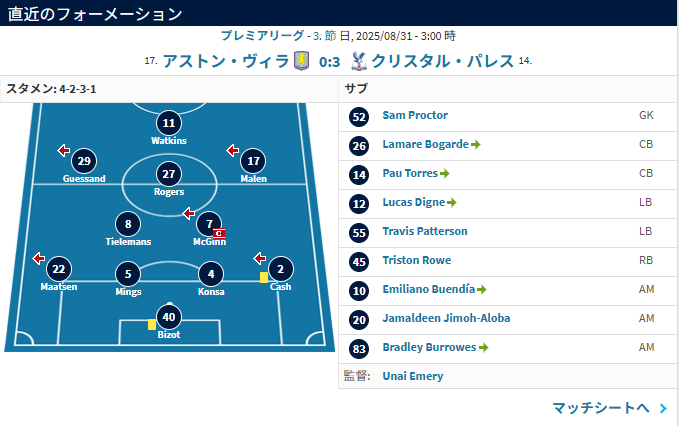The height and width of the screenshot is (426, 679).
Task: Click Cash's yellow card marker
Action: point(264,278)
